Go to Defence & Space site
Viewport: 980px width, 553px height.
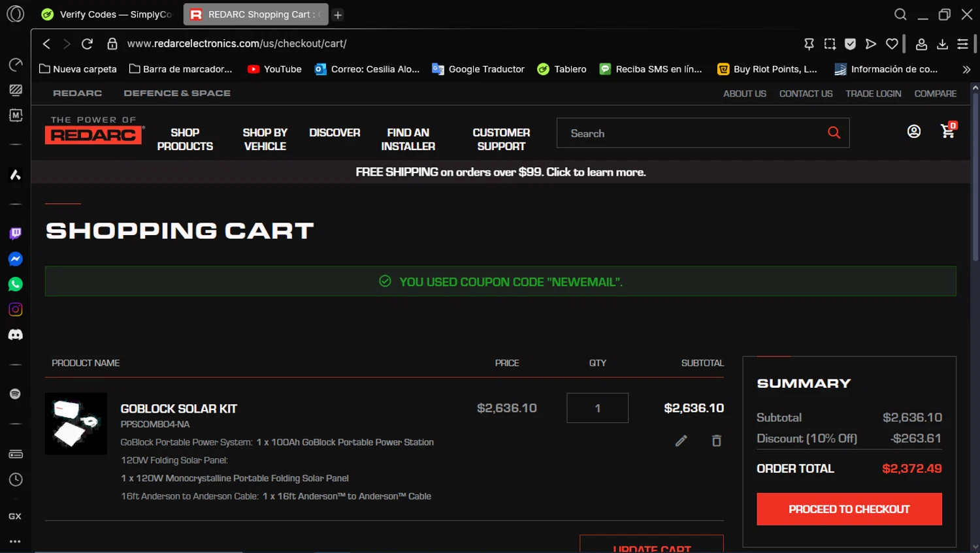(x=177, y=93)
